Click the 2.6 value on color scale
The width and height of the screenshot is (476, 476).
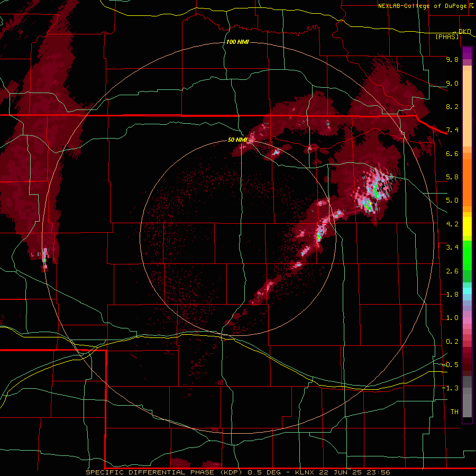(452, 271)
